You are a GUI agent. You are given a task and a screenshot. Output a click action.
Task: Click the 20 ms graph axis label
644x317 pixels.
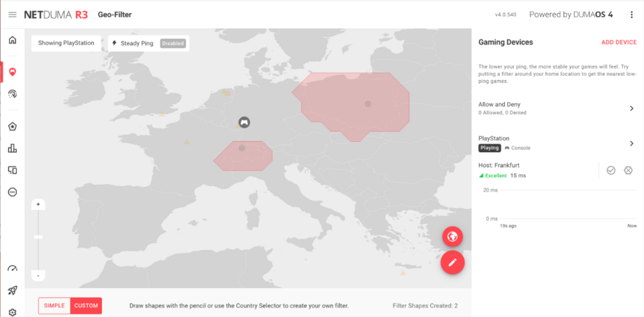coord(490,190)
